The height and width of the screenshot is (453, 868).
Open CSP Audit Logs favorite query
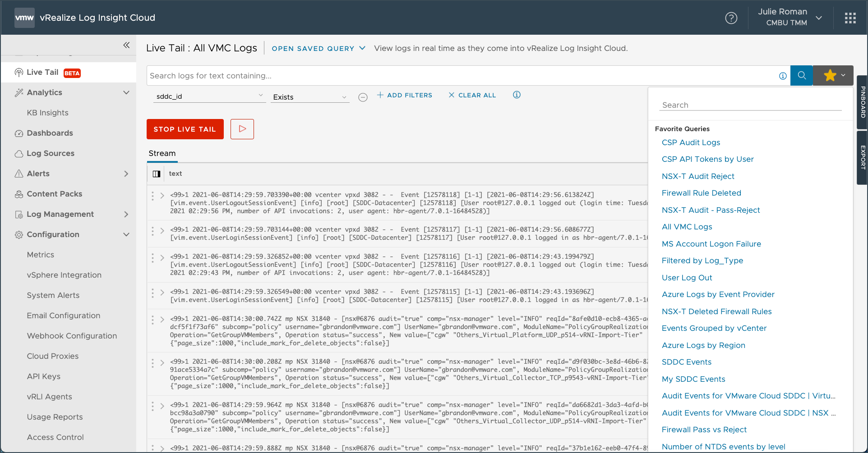[x=691, y=142]
